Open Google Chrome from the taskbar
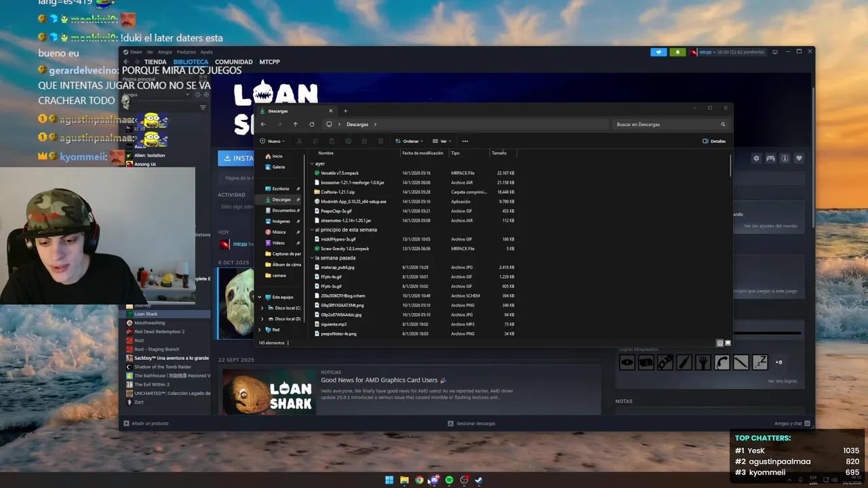Image resolution: width=868 pixels, height=488 pixels. click(419, 480)
